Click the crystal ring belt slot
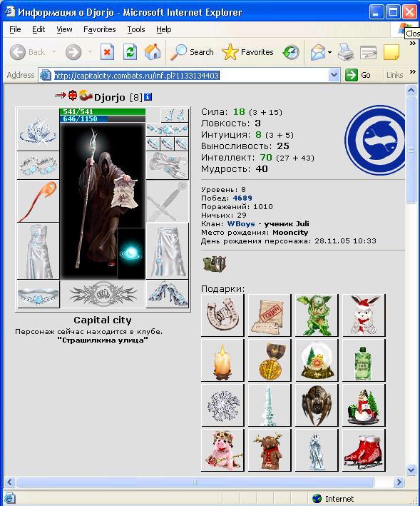 38,294
